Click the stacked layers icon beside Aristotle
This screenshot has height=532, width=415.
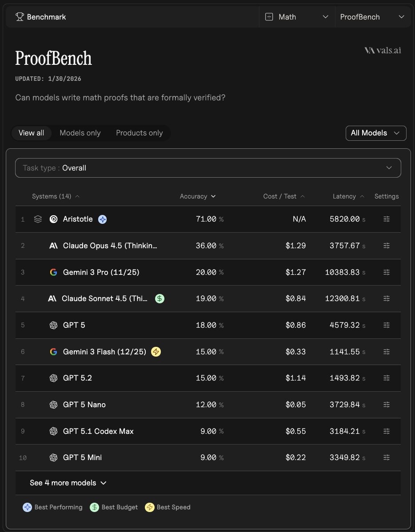click(38, 219)
